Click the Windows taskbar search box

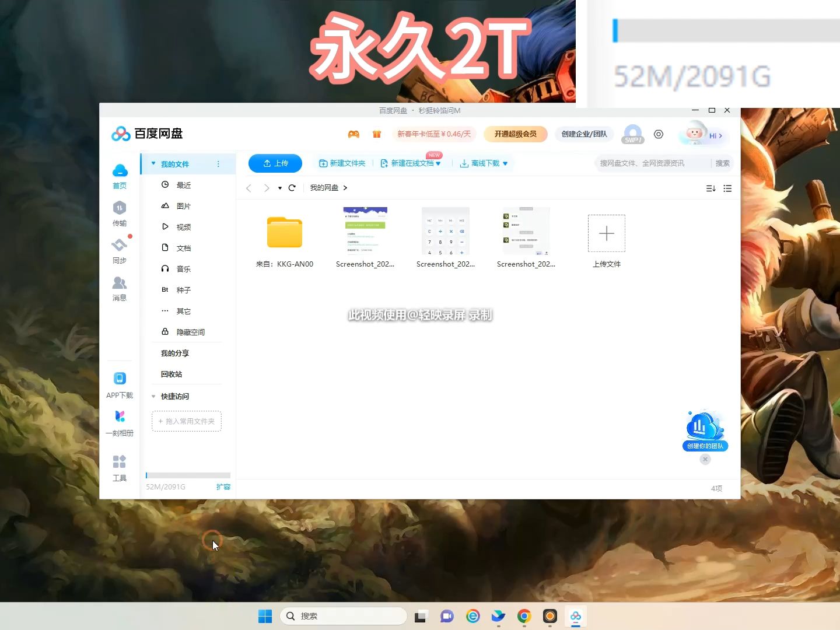tap(344, 616)
